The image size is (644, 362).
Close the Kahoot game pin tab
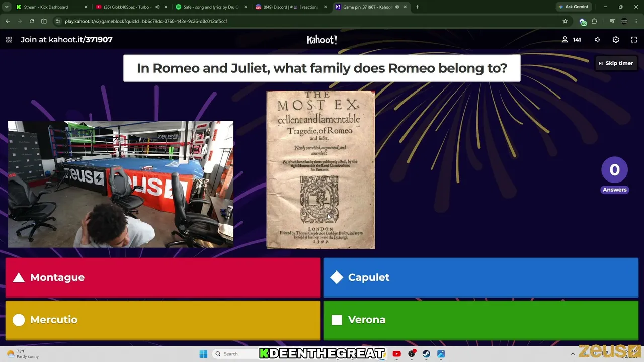coord(405,7)
